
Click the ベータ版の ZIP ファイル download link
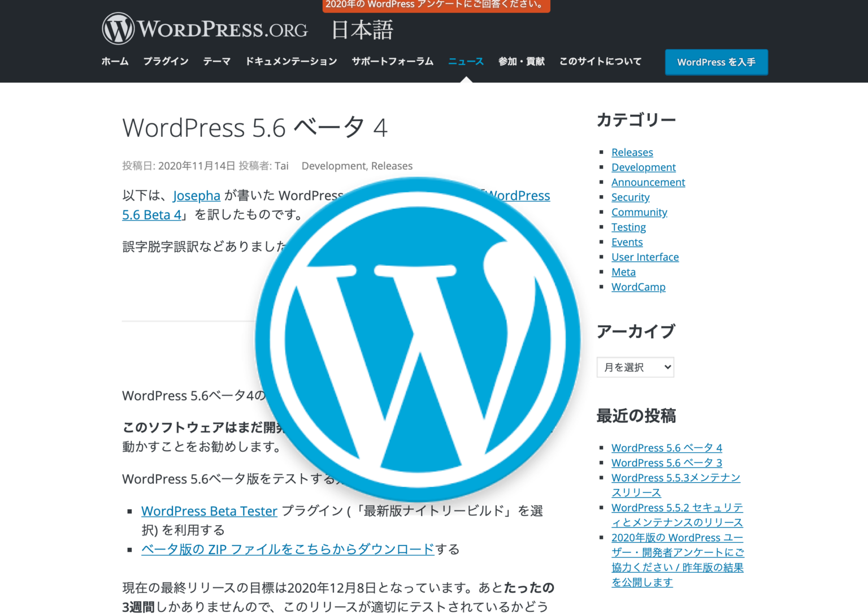pyautogui.click(x=287, y=549)
